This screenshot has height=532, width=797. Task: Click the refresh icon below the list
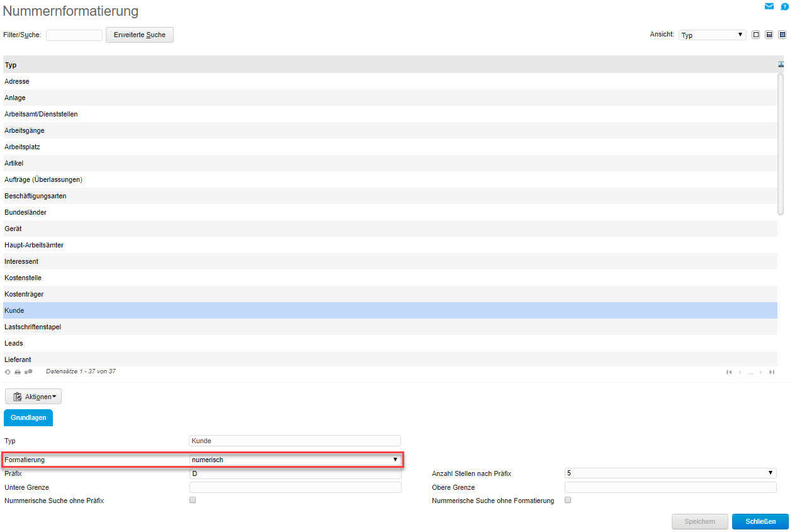(x=8, y=372)
